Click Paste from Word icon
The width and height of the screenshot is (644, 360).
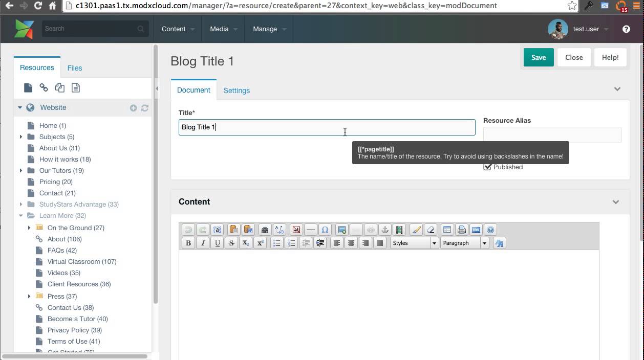click(248, 230)
